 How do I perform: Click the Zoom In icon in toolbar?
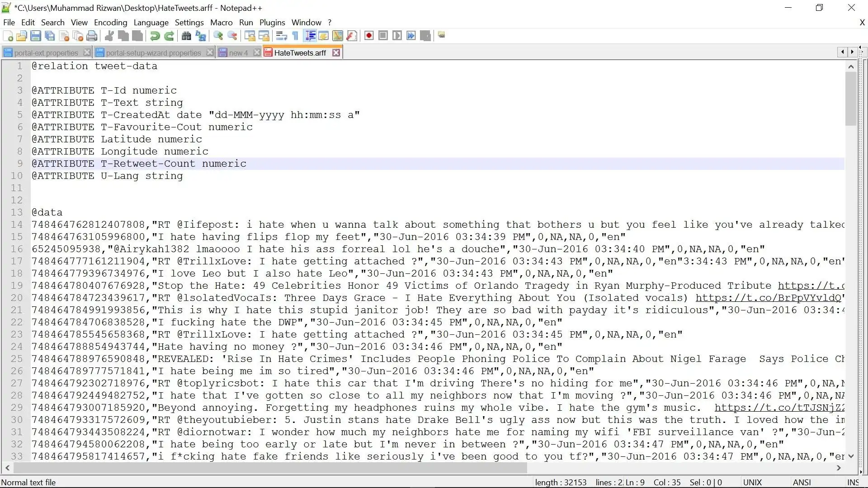pyautogui.click(x=217, y=36)
